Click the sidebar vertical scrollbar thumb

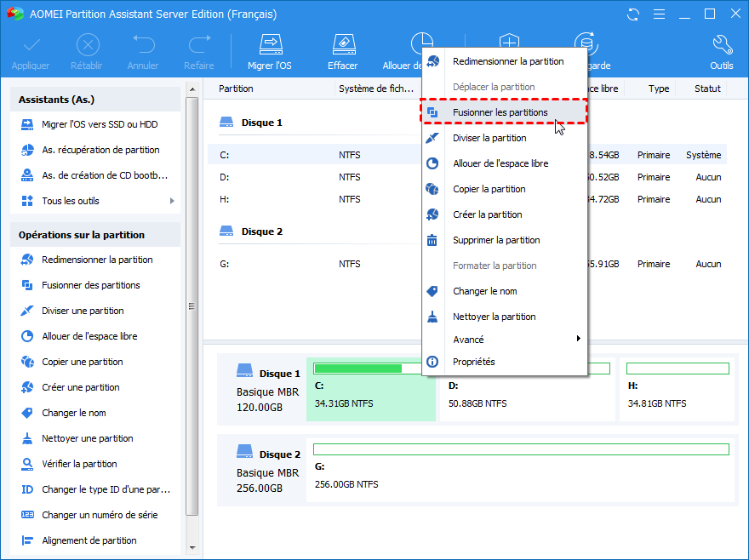[192, 306]
